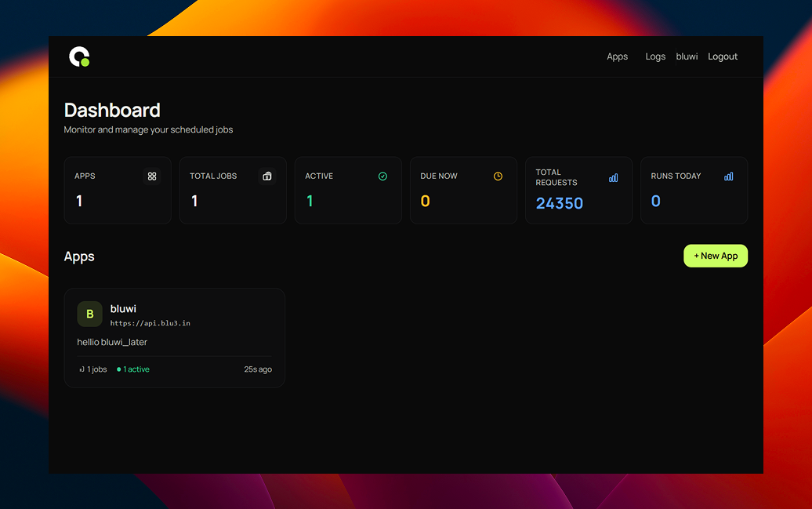Click the bar chart icon on Runs Today
The image size is (812, 509).
pos(729,176)
